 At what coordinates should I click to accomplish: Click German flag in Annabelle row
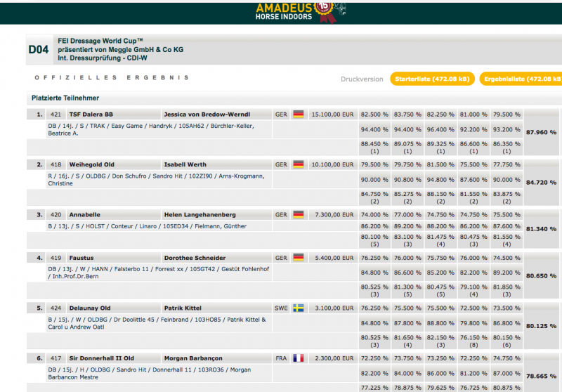tap(299, 215)
